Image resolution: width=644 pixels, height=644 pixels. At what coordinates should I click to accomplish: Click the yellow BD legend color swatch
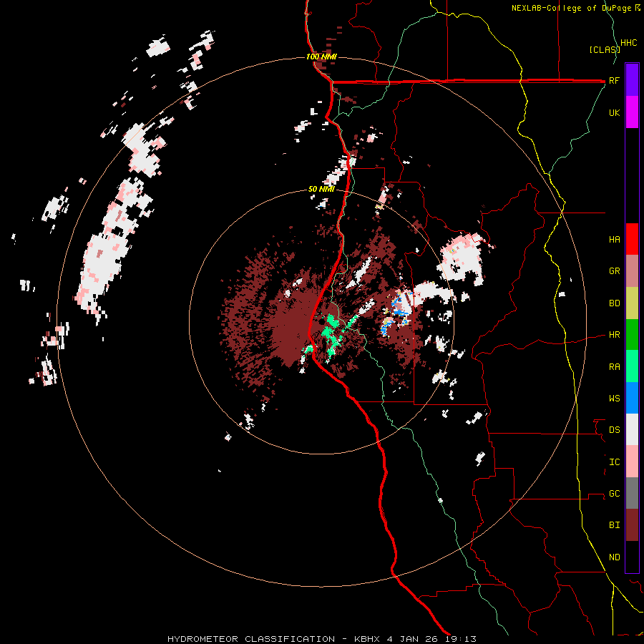coord(632,303)
